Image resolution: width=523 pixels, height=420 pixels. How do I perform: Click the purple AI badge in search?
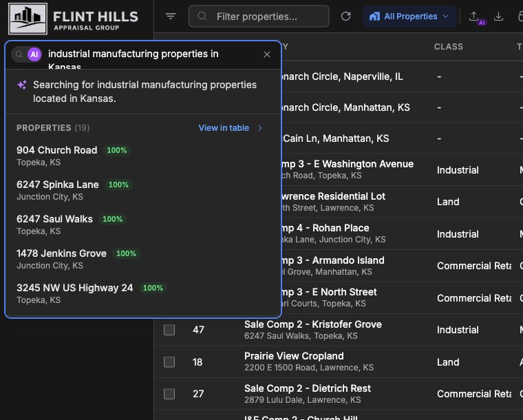click(x=34, y=54)
